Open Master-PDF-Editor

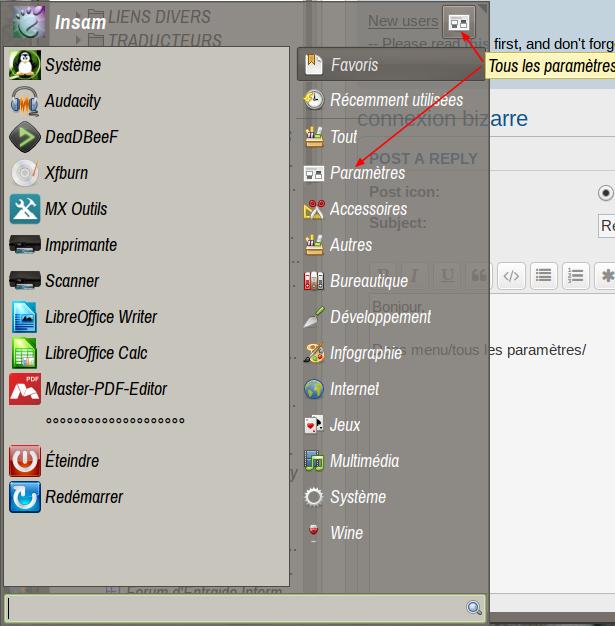pyautogui.click(x=147, y=389)
